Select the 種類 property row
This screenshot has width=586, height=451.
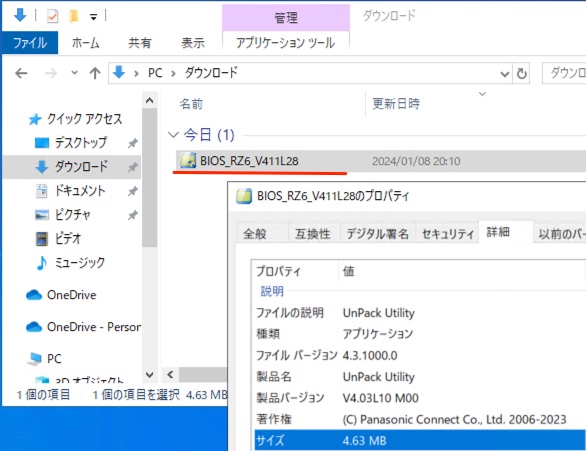419,334
